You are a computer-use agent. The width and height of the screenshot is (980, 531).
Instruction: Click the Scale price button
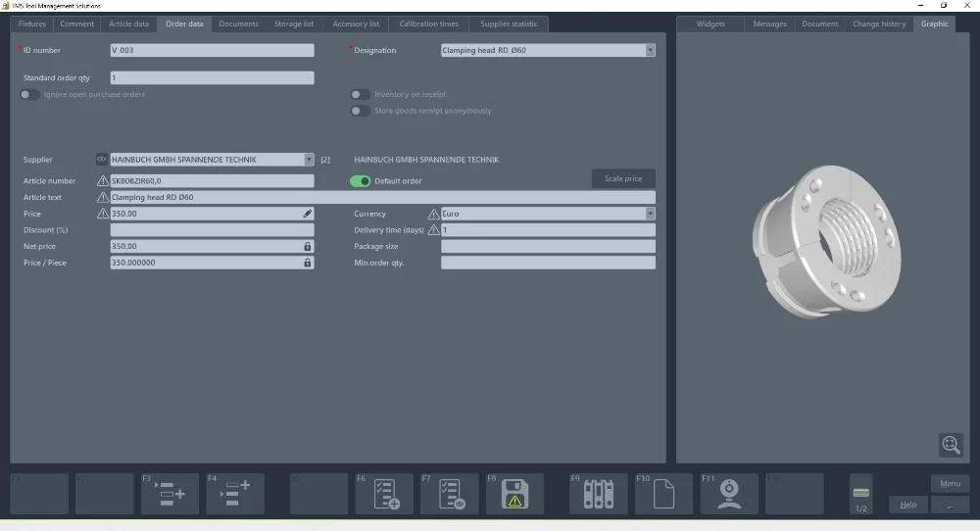(623, 178)
